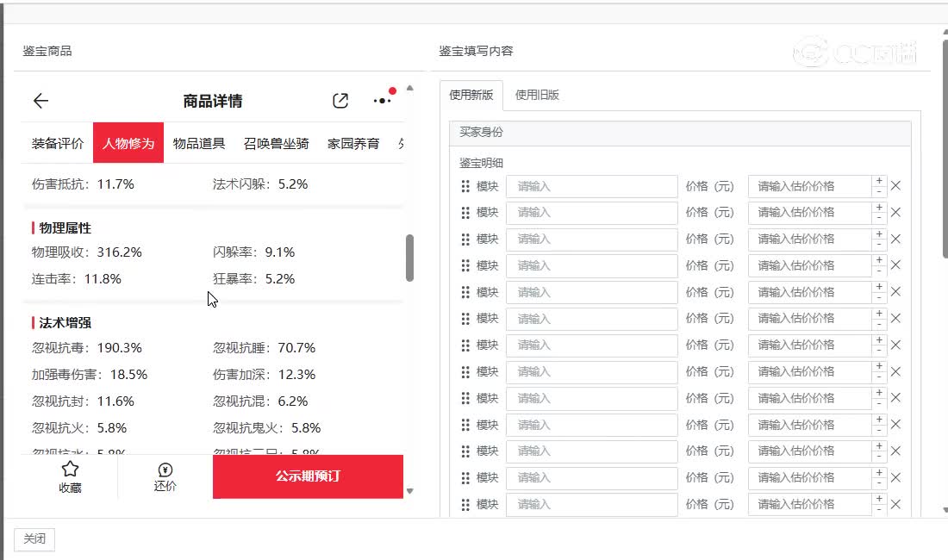The height and width of the screenshot is (560, 948).
Task: Open the three-dot more options menu
Action: pyautogui.click(x=382, y=101)
